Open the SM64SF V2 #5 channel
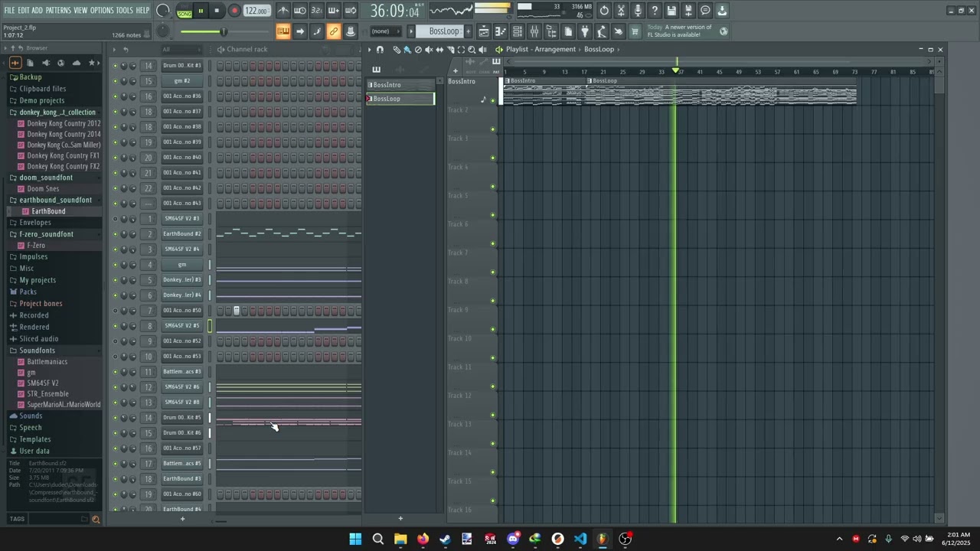Screen dimensions: 980x551 (182, 326)
